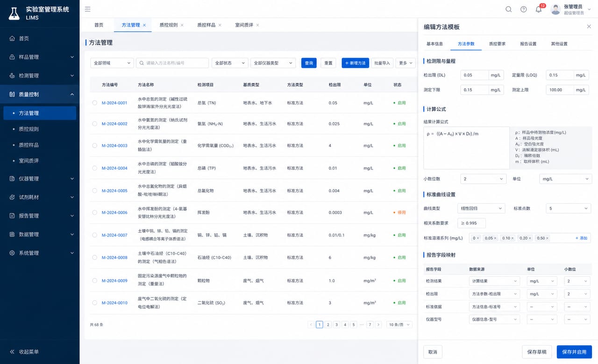Click the 新增方法 button
The width and height of the screenshot is (598, 364).
click(356, 63)
